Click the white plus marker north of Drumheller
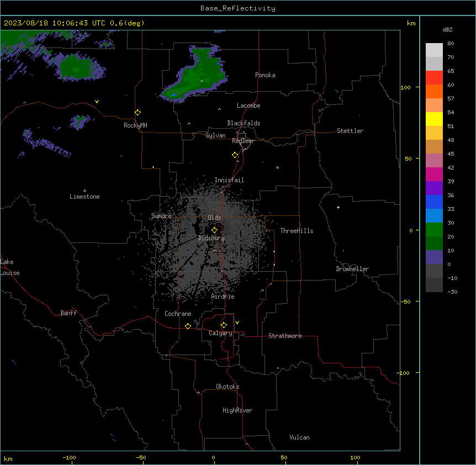 pos(338,207)
